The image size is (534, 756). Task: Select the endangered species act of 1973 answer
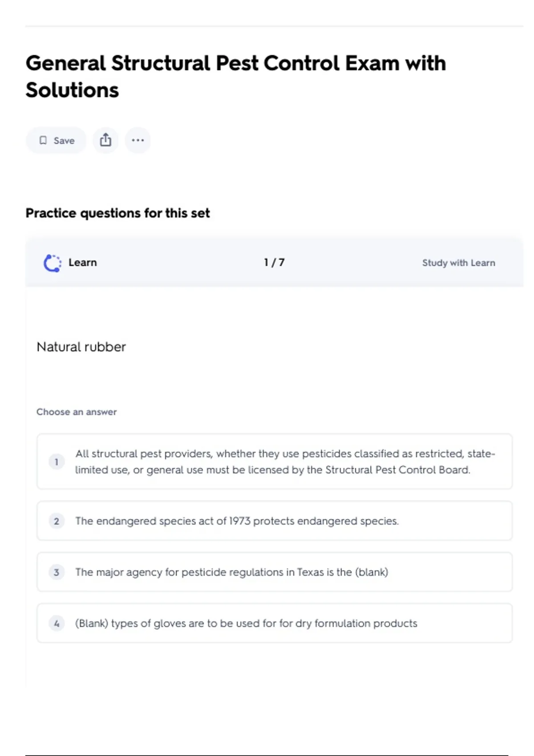(x=237, y=521)
